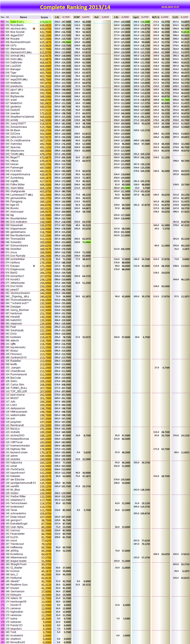Click the green cell 55,8125

click(x=185, y=32)
